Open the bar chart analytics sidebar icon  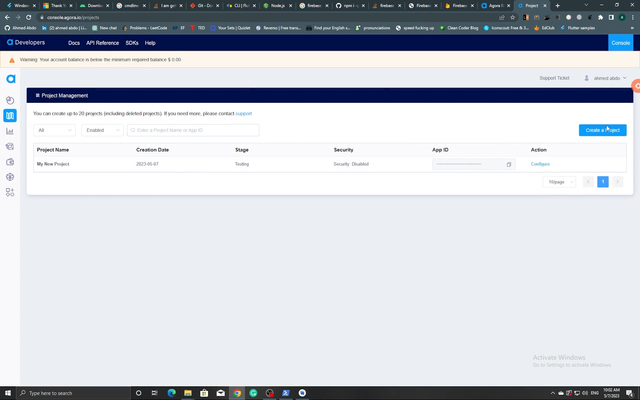coord(10,131)
